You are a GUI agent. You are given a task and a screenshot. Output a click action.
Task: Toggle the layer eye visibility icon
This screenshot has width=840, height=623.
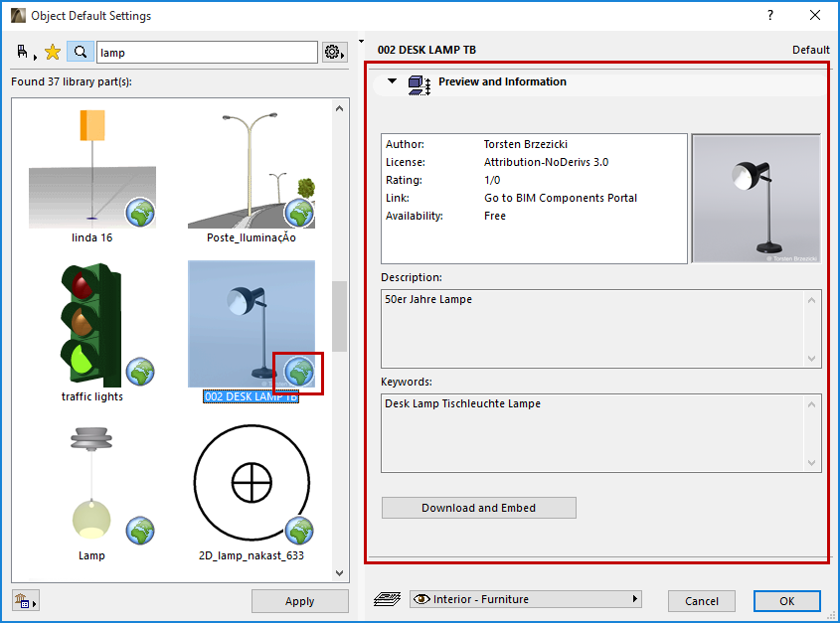click(x=421, y=599)
